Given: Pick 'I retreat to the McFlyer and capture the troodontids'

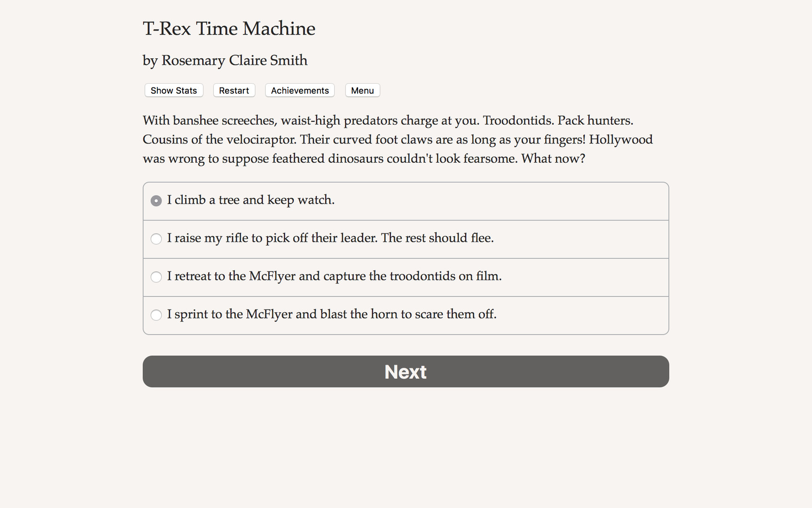Looking at the screenshot, I should click(x=334, y=277).
